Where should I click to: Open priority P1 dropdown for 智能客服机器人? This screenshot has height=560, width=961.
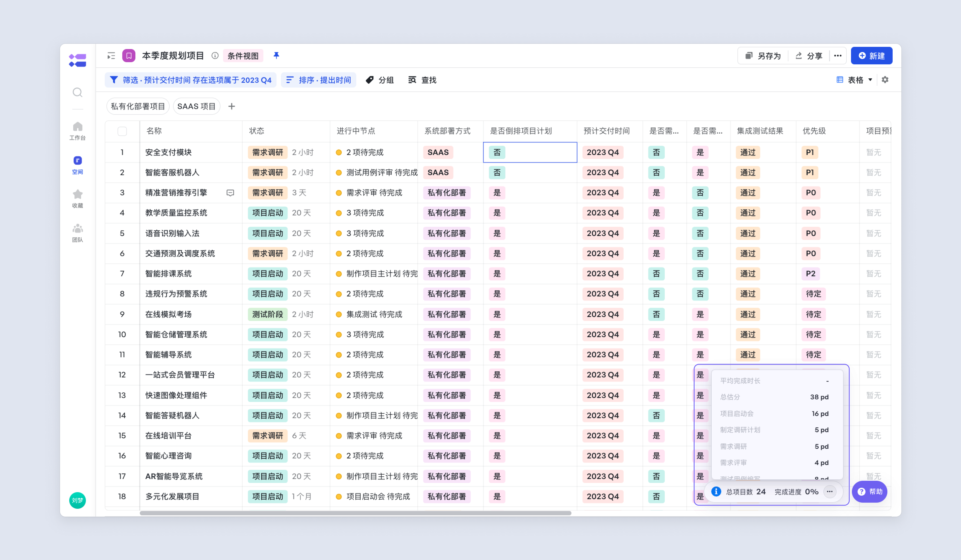point(810,173)
